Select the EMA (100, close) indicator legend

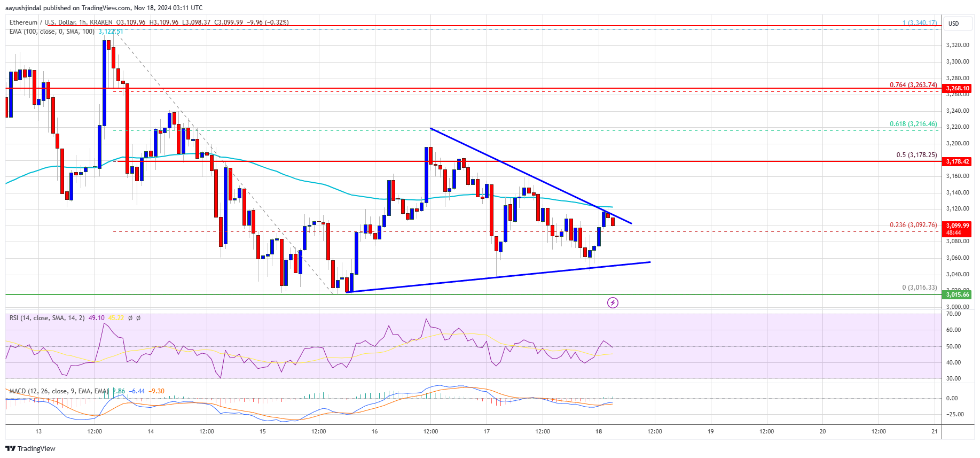click(52, 32)
